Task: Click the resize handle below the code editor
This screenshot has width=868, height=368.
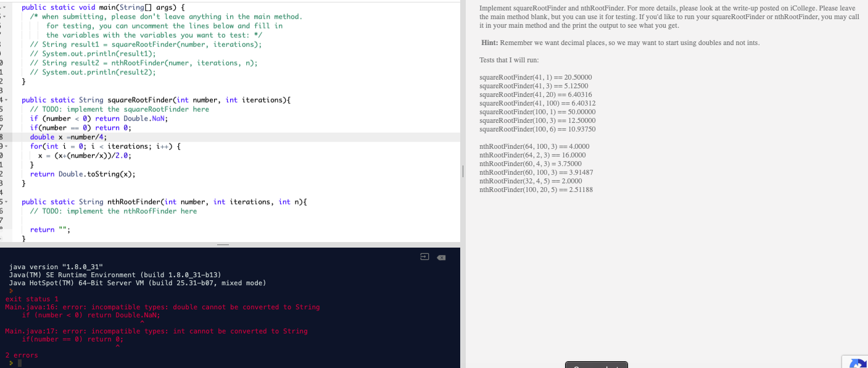Action: coord(223,245)
